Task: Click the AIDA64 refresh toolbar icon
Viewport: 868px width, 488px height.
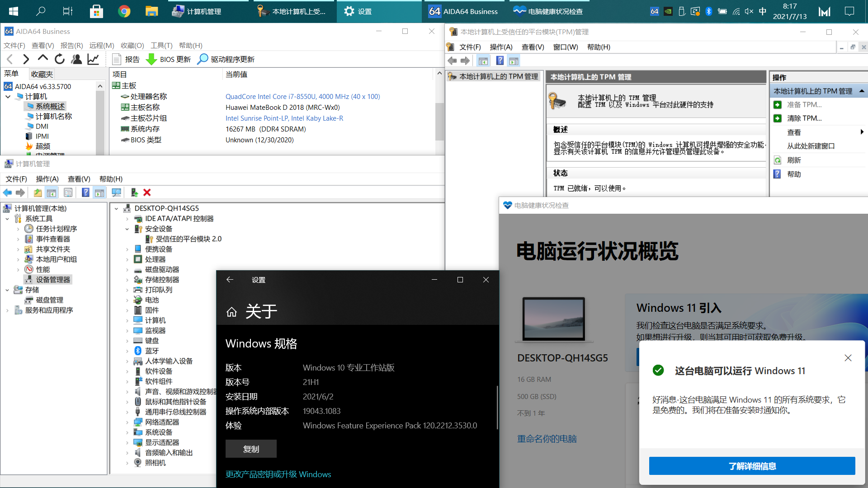Action: (x=60, y=59)
